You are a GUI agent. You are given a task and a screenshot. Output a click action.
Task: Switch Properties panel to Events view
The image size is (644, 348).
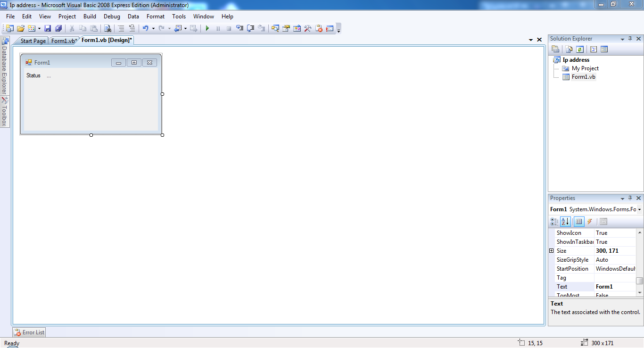589,222
